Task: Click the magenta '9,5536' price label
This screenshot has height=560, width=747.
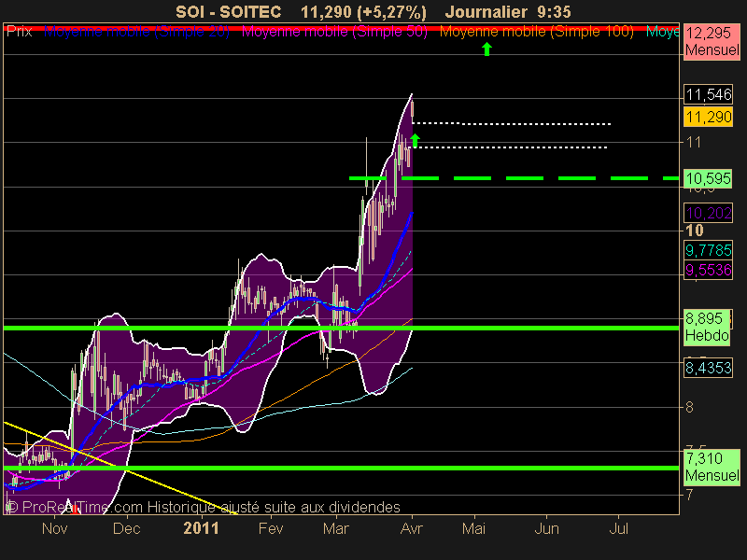Action: pyautogui.click(x=709, y=270)
